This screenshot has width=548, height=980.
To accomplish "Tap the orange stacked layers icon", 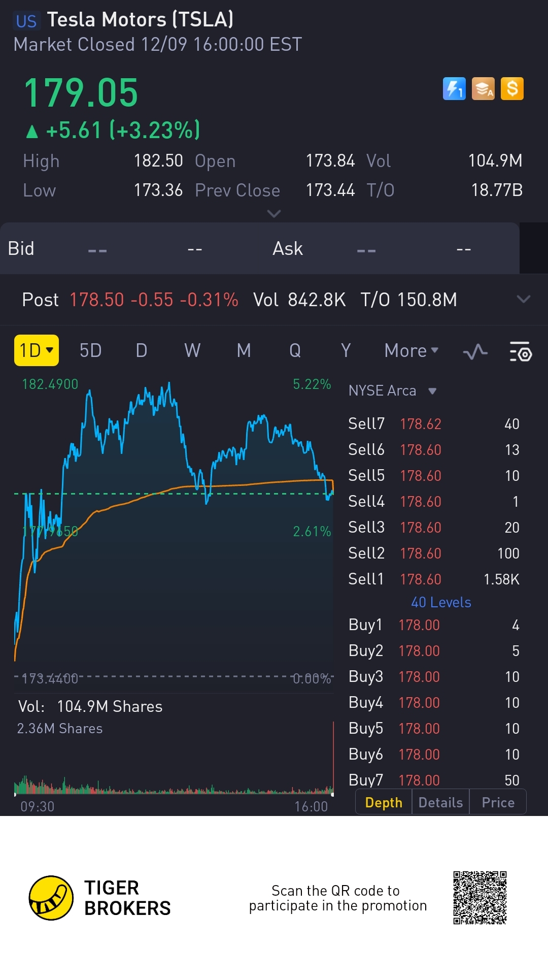I will click(x=483, y=89).
